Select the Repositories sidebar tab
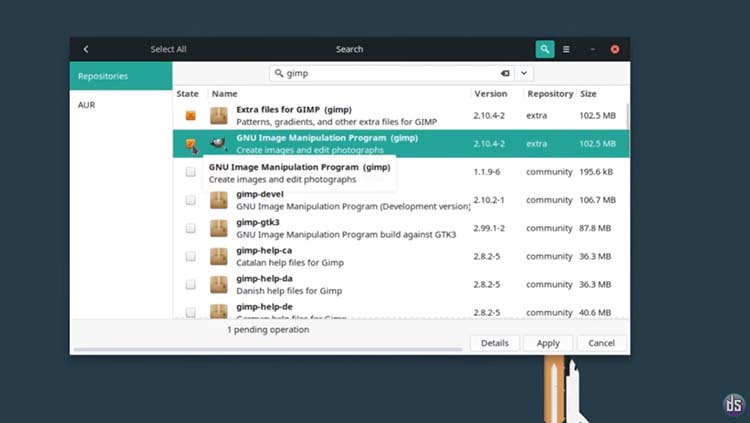Screen dimensions: 750x423 (x=121, y=76)
